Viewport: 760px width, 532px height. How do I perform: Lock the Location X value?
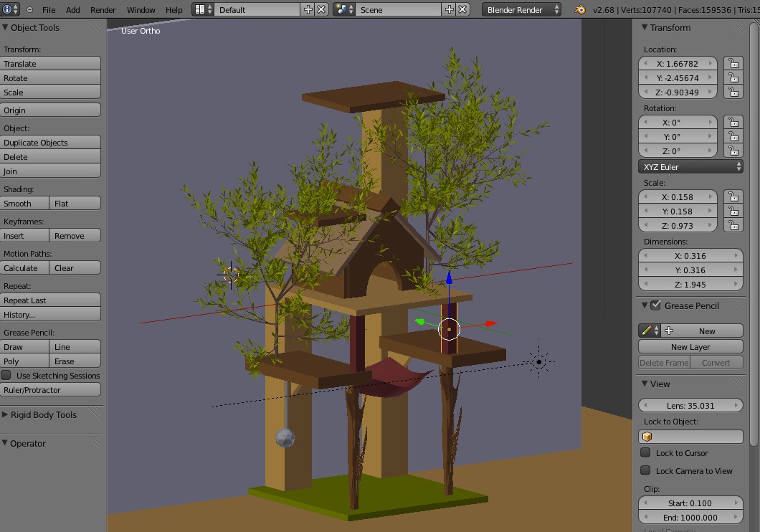click(x=733, y=64)
